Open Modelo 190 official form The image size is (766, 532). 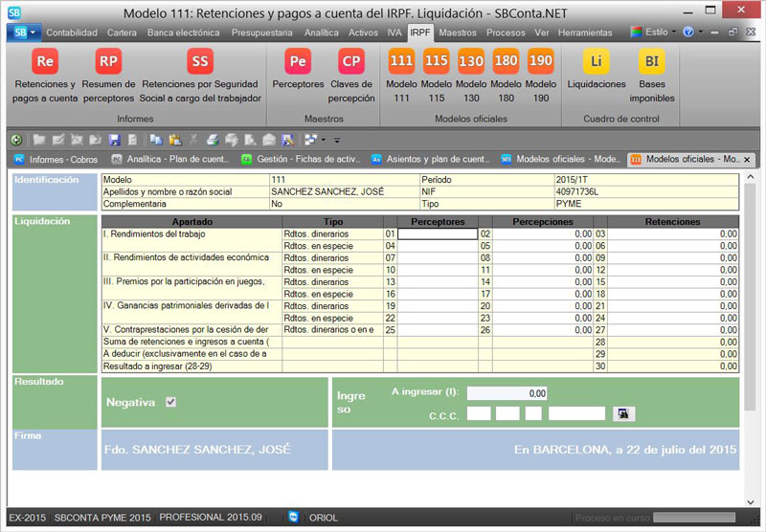[x=540, y=62]
